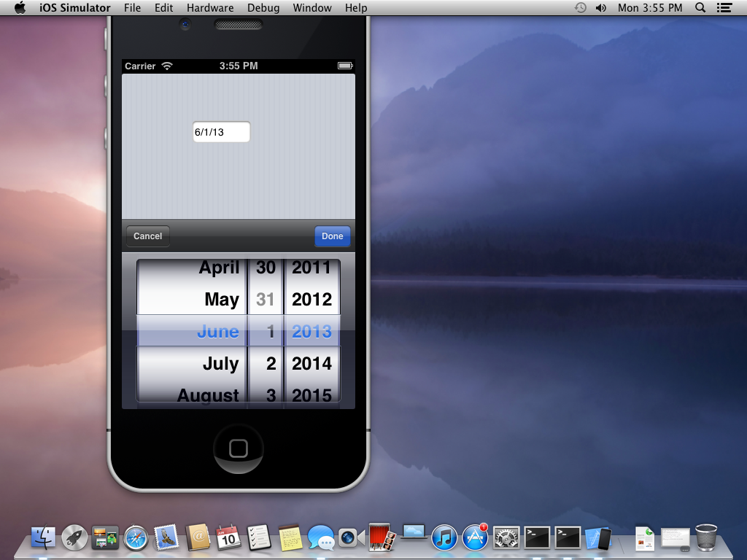Image resolution: width=747 pixels, height=560 pixels.
Task: Launch Launchpad rocket icon in dock
Action: (74, 537)
